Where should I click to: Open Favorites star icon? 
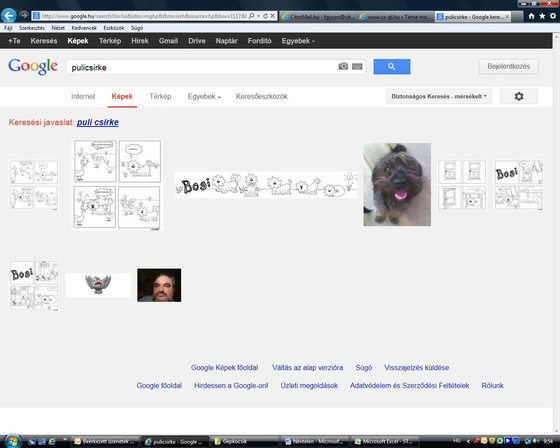click(x=542, y=16)
